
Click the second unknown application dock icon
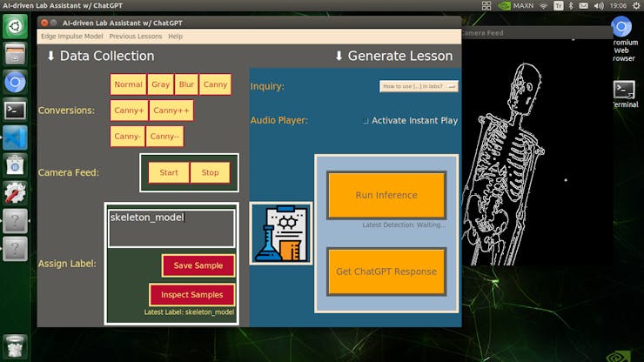coord(15,249)
